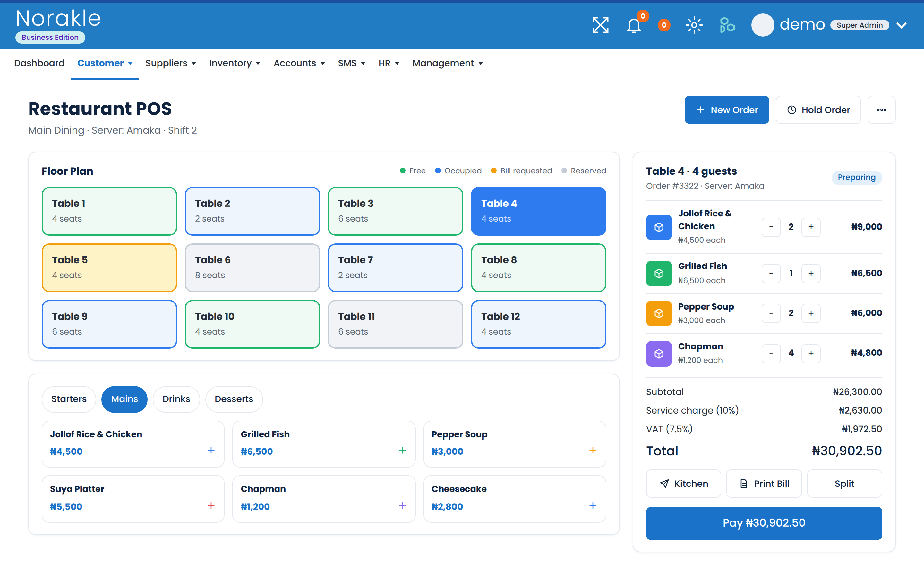
Task: Click the demo user avatar
Action: tap(763, 25)
